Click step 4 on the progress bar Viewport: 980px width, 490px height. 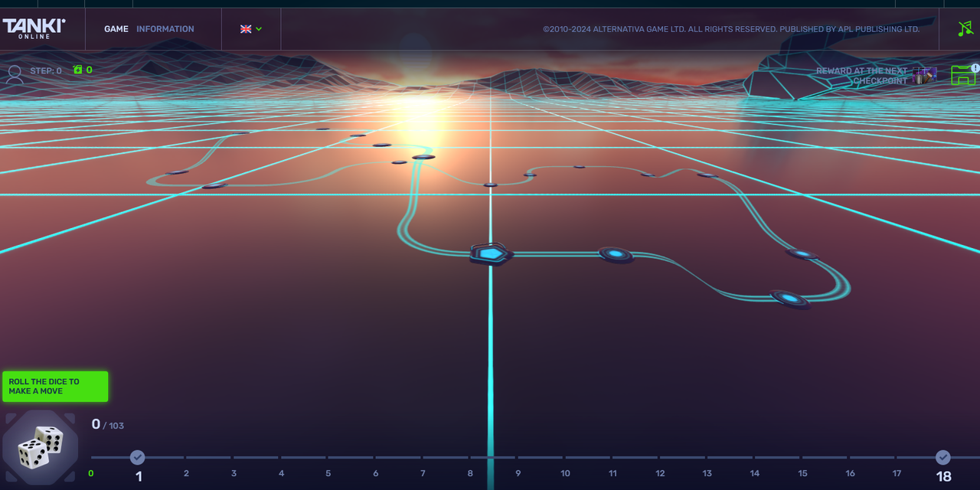[x=281, y=473]
